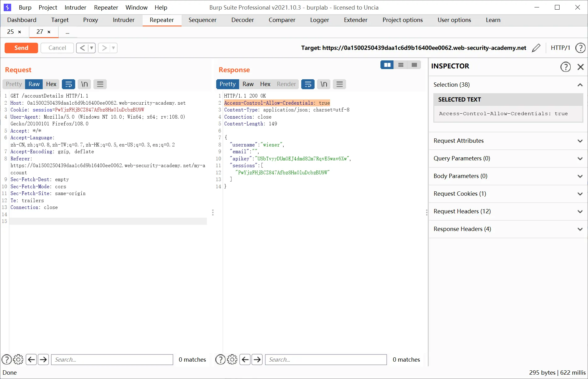The image size is (588, 379).
Task: Switch Request view to Hex
Action: [51, 84]
